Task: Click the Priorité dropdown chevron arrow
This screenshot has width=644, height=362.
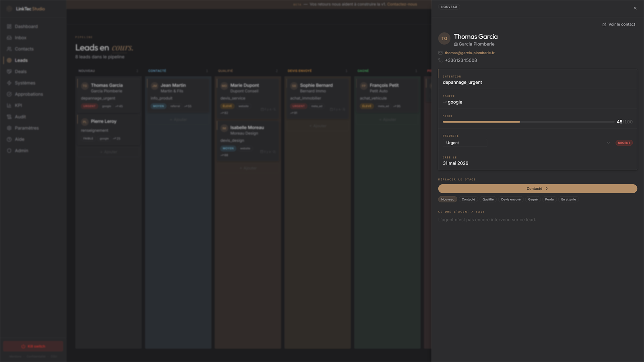Action: pyautogui.click(x=608, y=143)
